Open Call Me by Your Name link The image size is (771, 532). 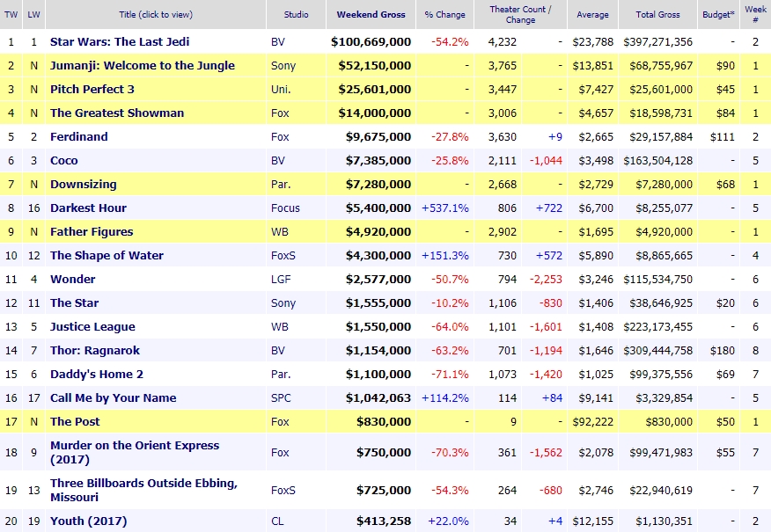[113, 397]
